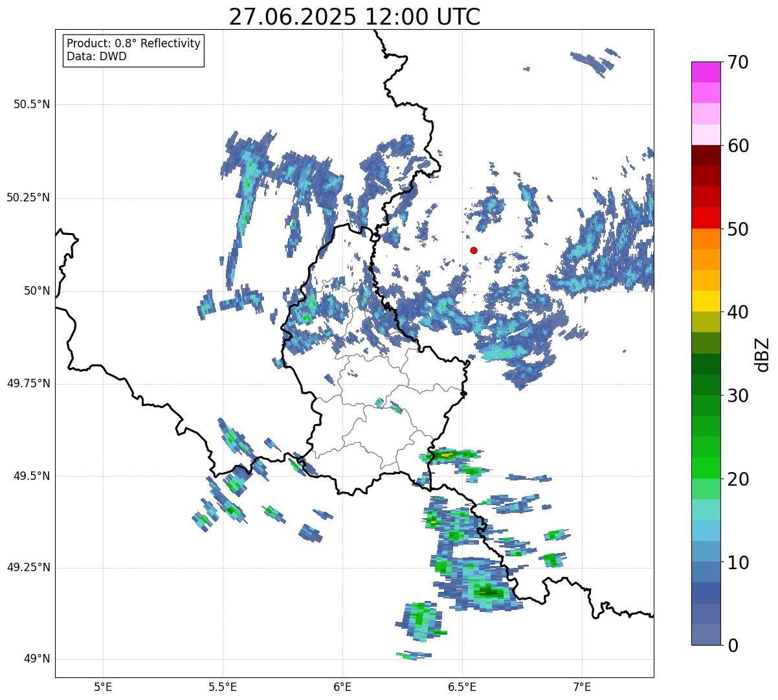Click the 'Data: DWD' text

96,56
